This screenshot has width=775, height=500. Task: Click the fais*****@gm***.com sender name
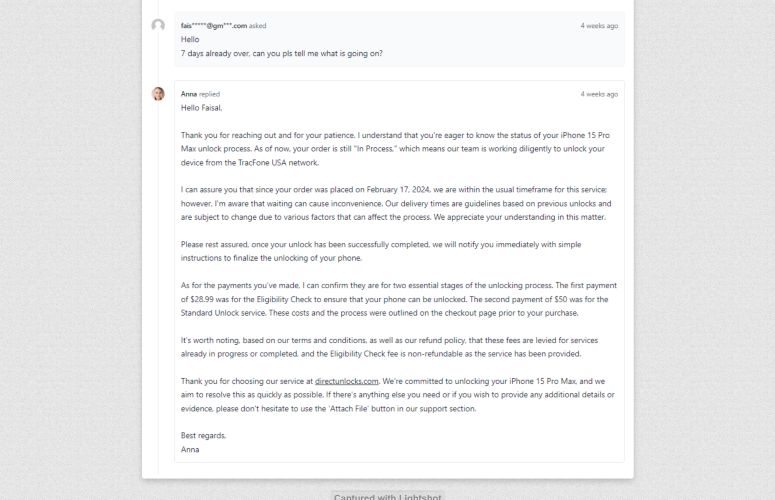coord(213,26)
